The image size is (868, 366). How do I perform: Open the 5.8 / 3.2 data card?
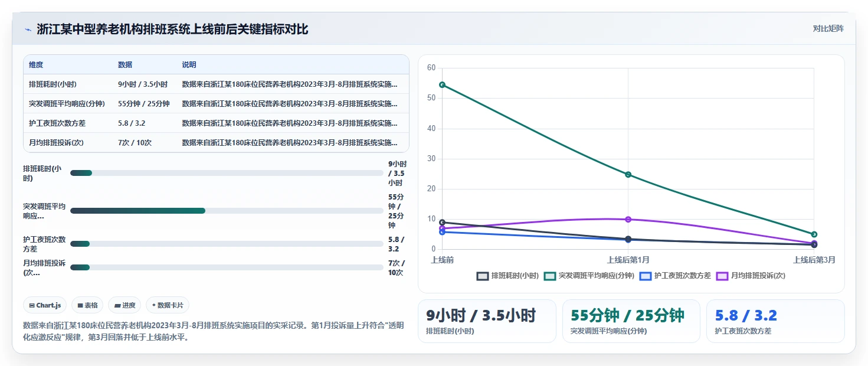(775, 321)
